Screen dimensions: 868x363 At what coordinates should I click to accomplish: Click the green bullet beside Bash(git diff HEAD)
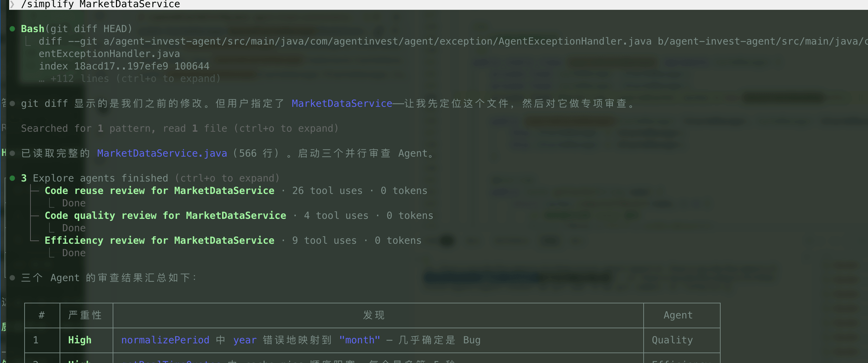click(12, 29)
